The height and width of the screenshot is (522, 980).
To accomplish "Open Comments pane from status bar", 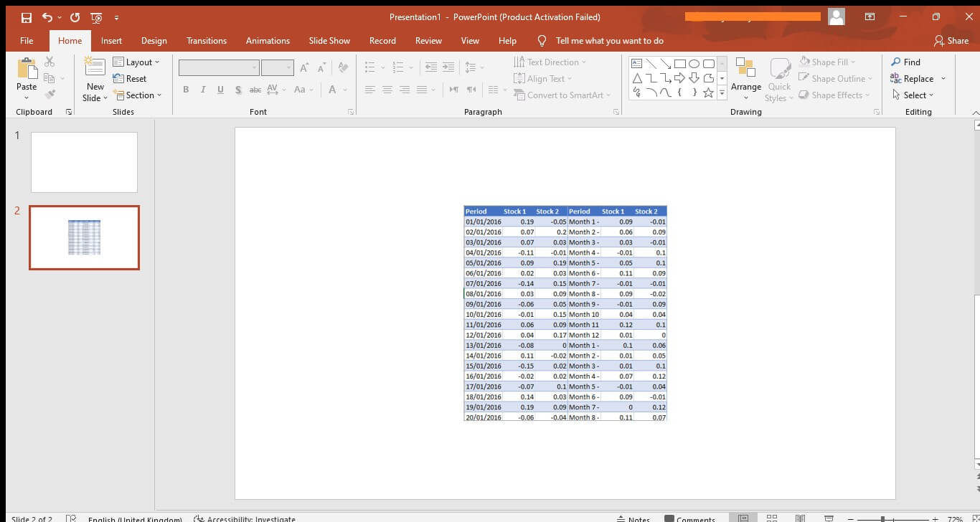I will [690, 518].
